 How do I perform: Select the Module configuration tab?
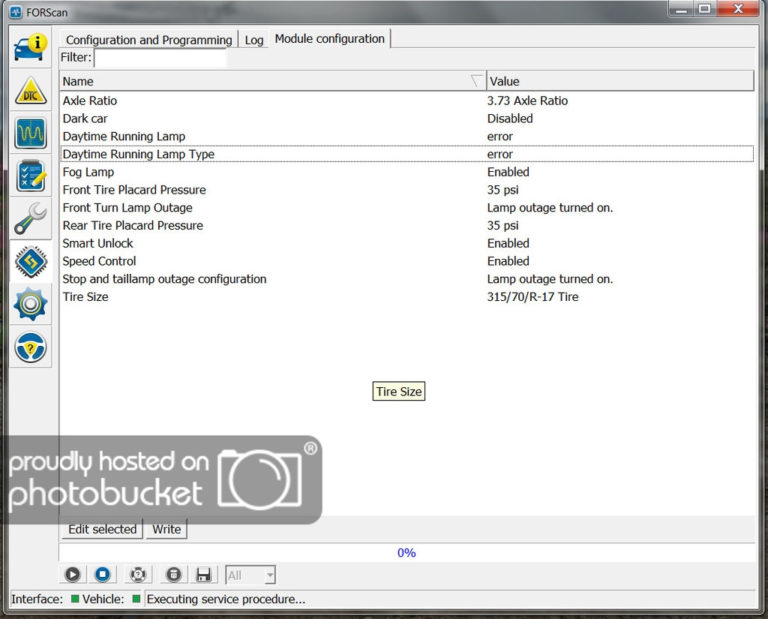click(330, 38)
